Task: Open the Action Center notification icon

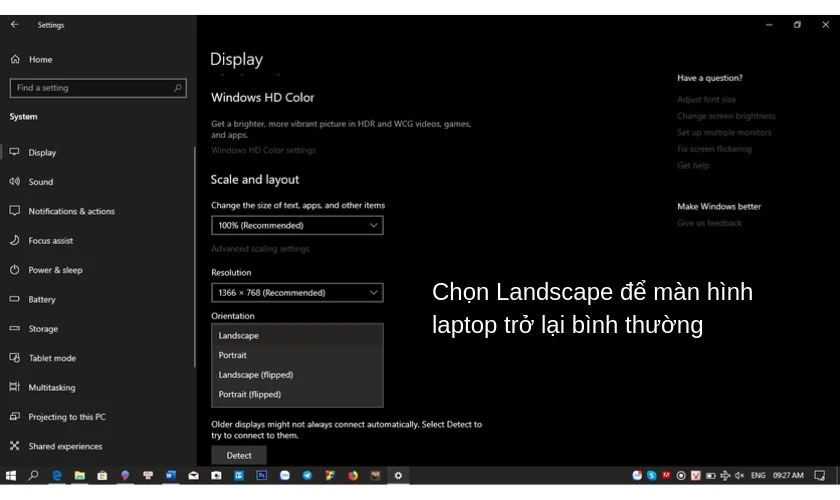Action: (819, 475)
